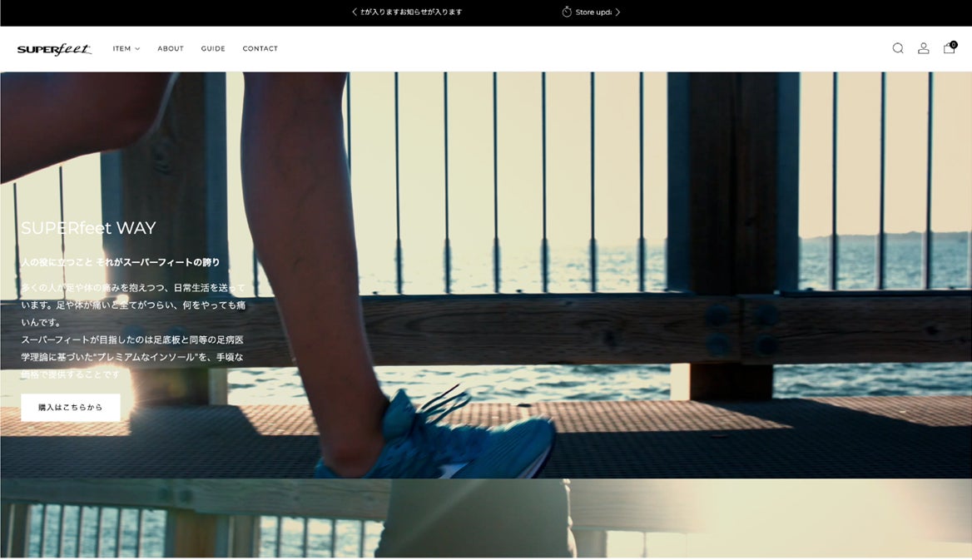
Task: Open the CONTACT menu item
Action: click(x=260, y=48)
